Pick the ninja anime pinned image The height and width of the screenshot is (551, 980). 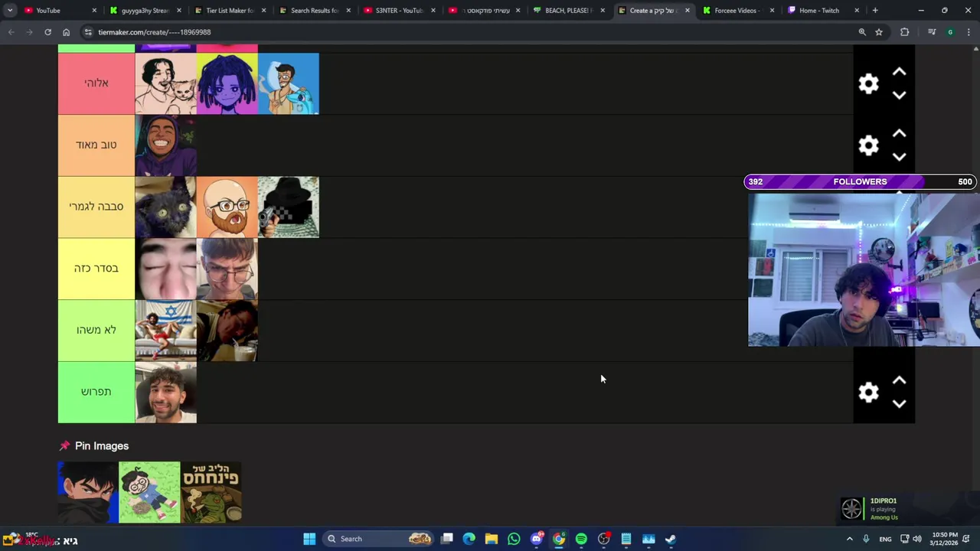pyautogui.click(x=88, y=492)
